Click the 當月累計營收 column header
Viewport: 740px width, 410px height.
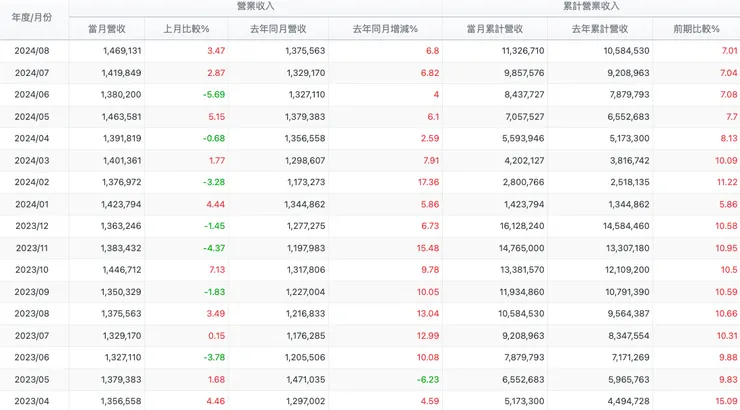pyautogui.click(x=495, y=29)
